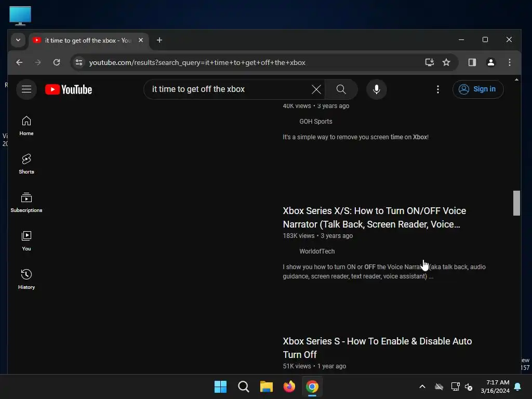Go to YouTube home via logo
This screenshot has height=399, width=532.
(69, 89)
